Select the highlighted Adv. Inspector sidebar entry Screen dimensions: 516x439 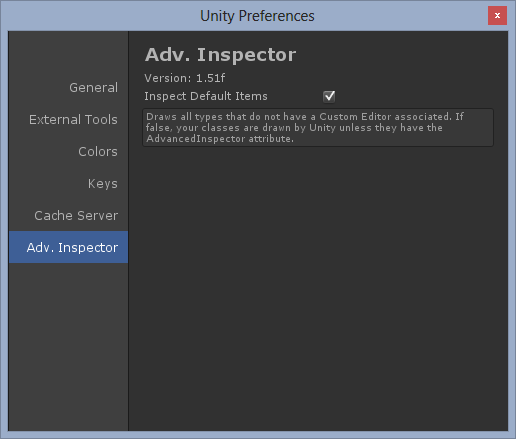[x=68, y=247]
